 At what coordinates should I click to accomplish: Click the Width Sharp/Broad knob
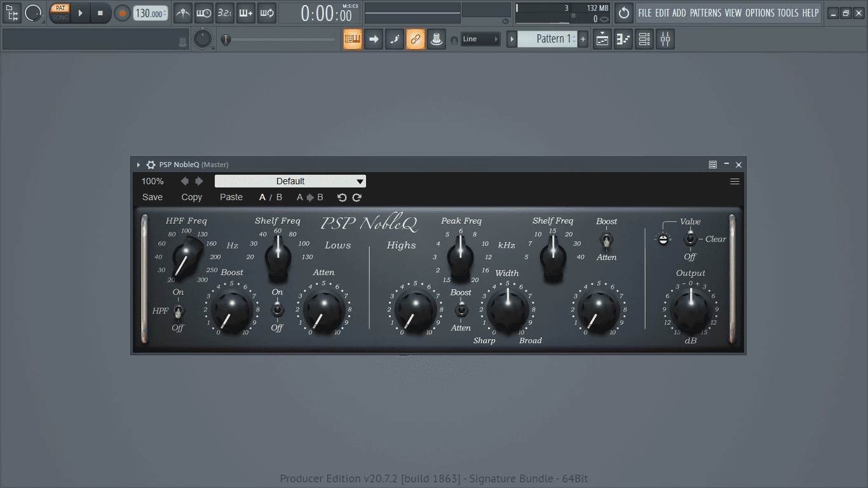pyautogui.click(x=507, y=311)
